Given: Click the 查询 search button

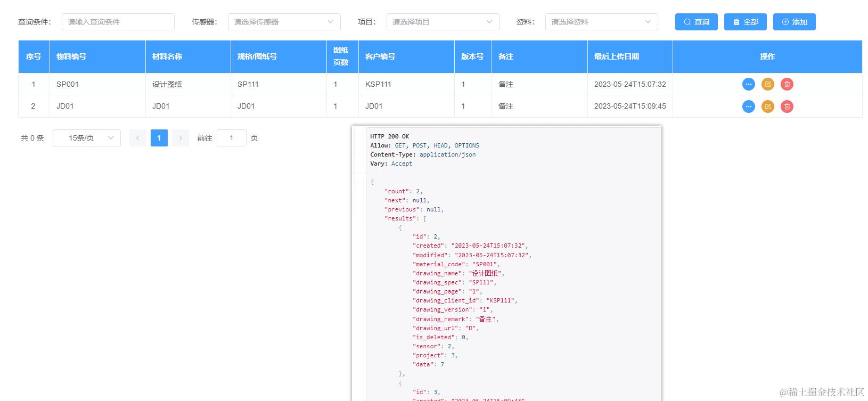Looking at the screenshot, I should (x=697, y=22).
